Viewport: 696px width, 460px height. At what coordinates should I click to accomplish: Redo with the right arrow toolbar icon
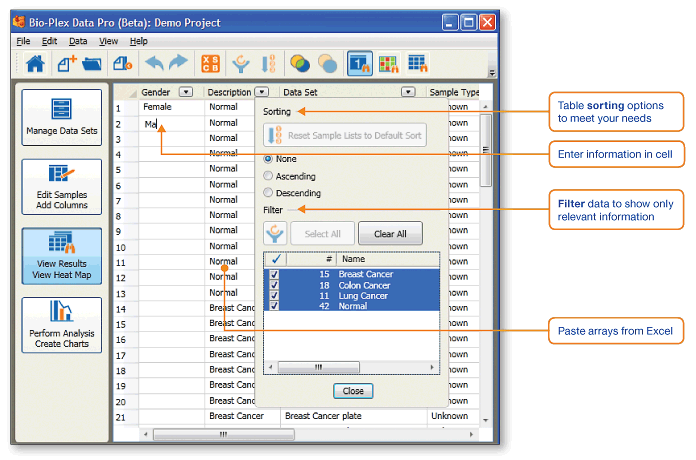pos(179,62)
